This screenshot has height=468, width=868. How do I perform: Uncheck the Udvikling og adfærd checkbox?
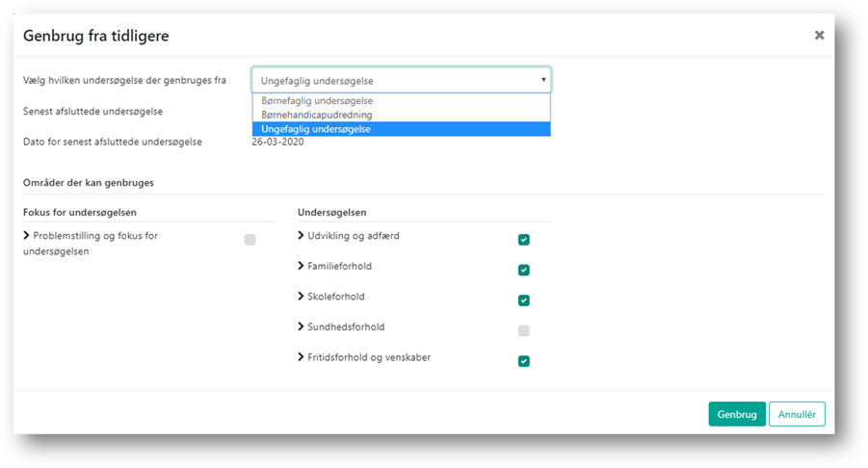point(524,240)
